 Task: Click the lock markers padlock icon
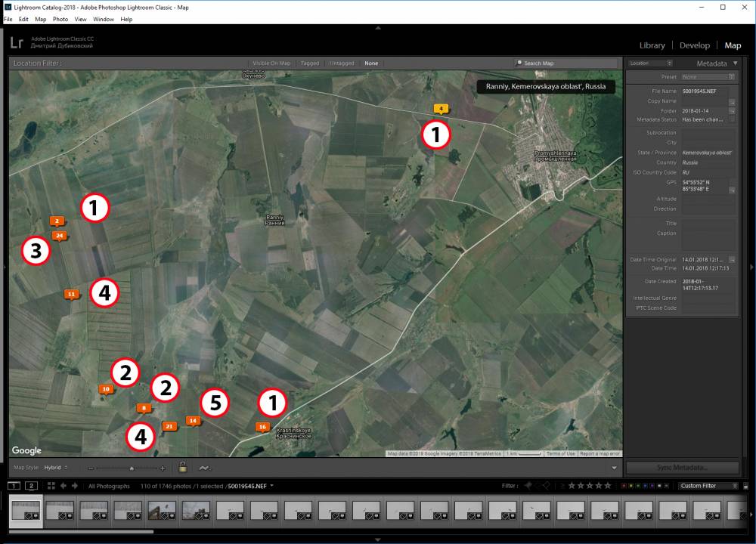182,468
